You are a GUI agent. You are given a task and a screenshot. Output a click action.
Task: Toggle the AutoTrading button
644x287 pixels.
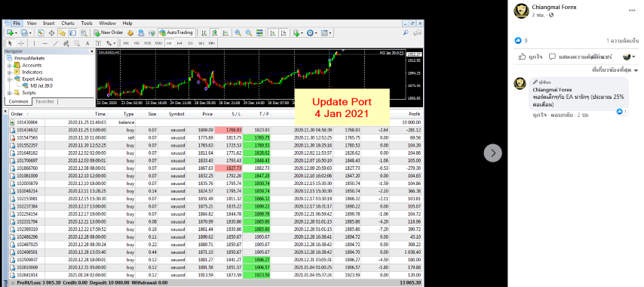[x=176, y=32]
